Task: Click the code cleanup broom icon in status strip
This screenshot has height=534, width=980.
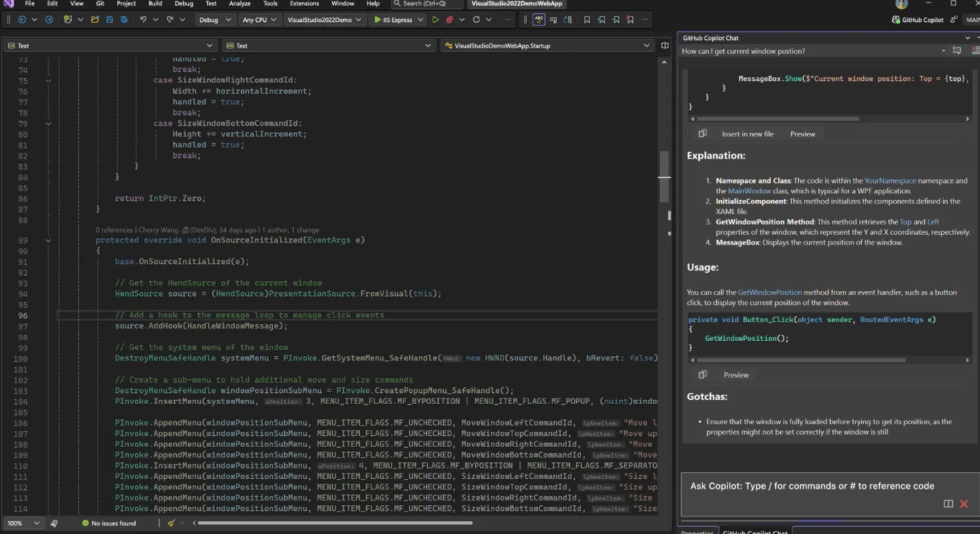Action: click(x=171, y=523)
